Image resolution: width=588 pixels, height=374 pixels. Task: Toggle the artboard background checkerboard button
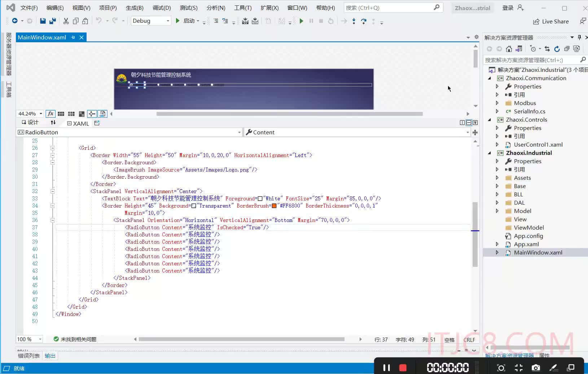[x=82, y=114]
